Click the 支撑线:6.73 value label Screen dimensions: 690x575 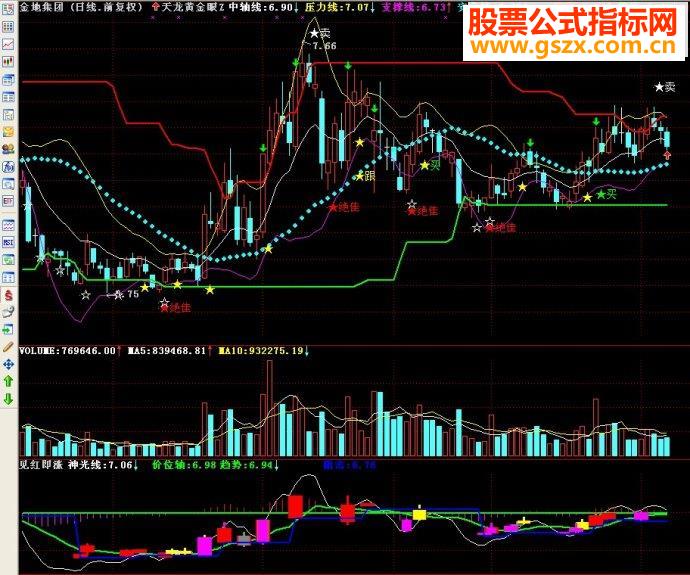[414, 7]
